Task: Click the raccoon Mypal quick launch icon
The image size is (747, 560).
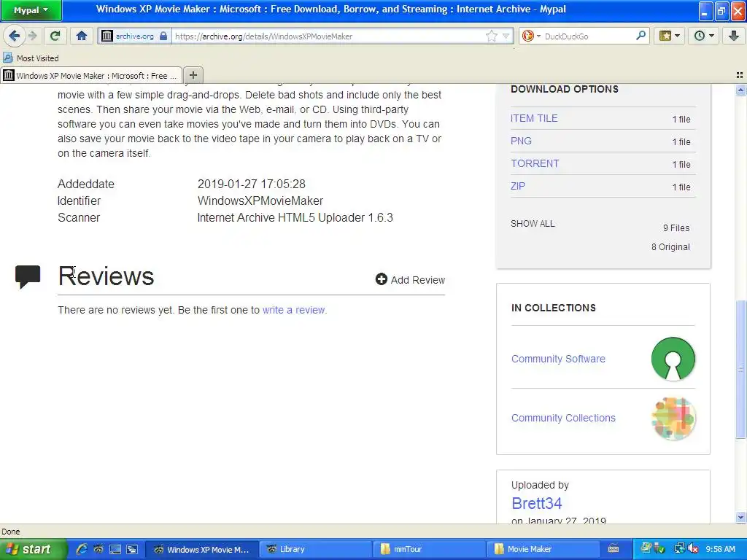Action: point(98,549)
